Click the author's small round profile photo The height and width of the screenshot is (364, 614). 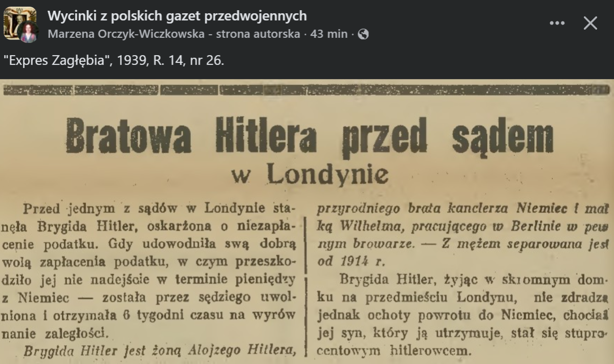click(28, 33)
